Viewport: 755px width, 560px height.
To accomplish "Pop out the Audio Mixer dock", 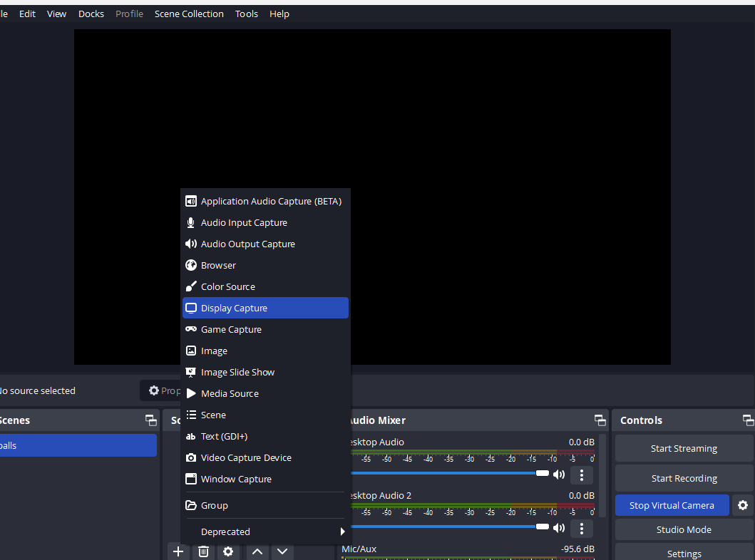I will [600, 420].
